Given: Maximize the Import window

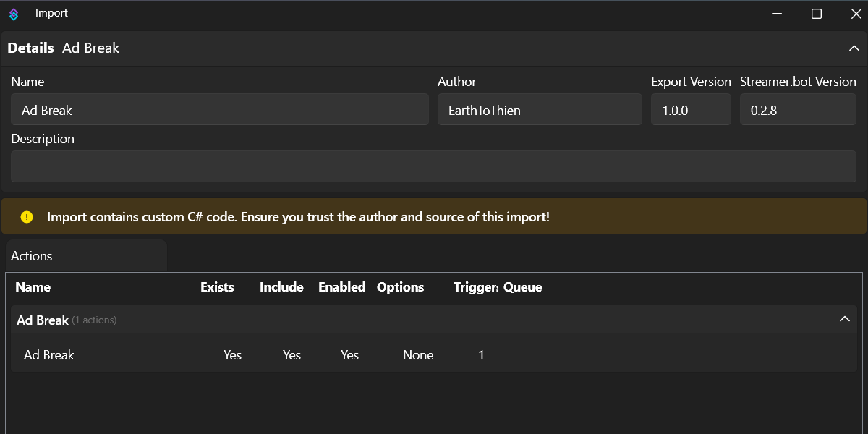Looking at the screenshot, I should click(x=816, y=14).
